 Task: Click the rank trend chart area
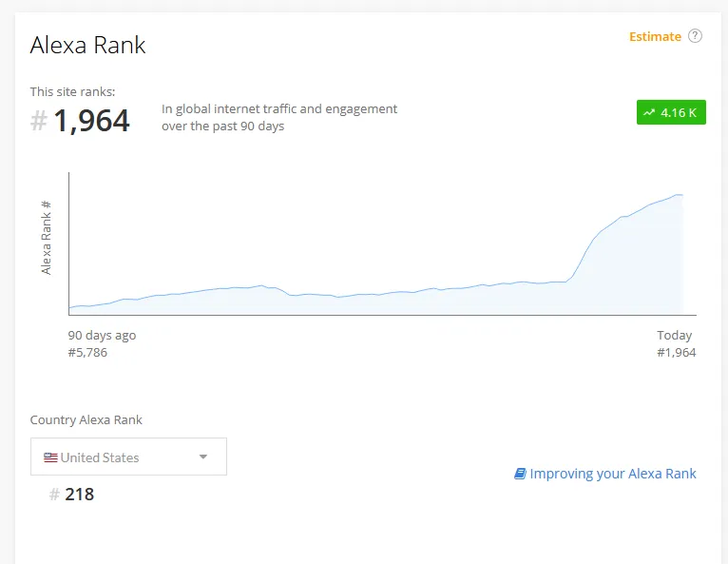click(x=382, y=243)
